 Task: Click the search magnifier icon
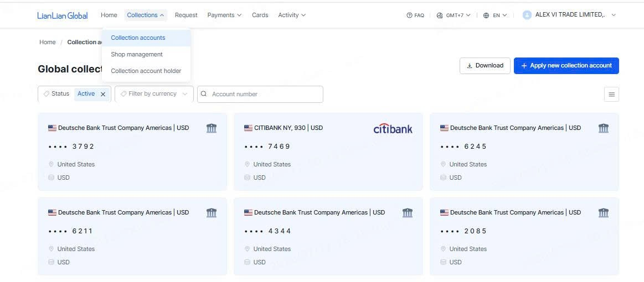point(204,94)
